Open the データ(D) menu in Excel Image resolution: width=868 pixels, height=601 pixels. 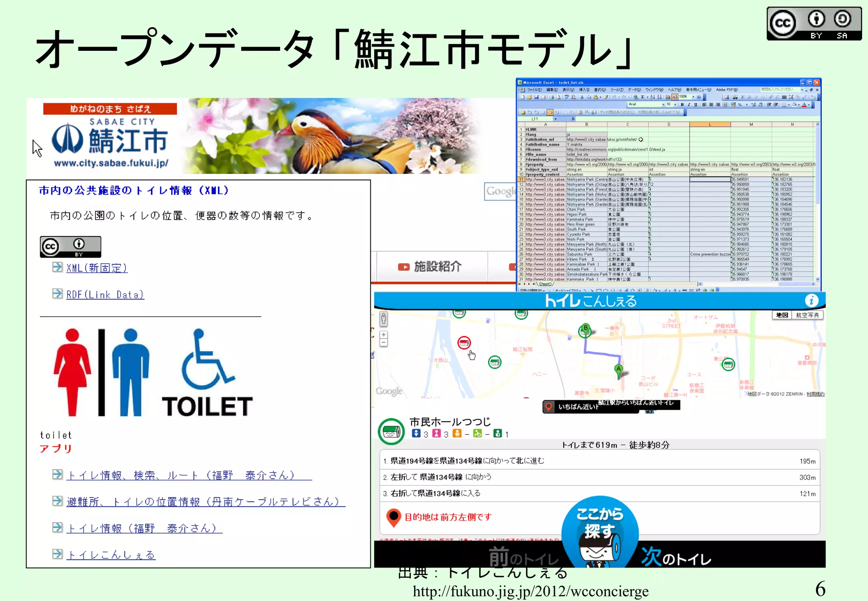click(634, 89)
